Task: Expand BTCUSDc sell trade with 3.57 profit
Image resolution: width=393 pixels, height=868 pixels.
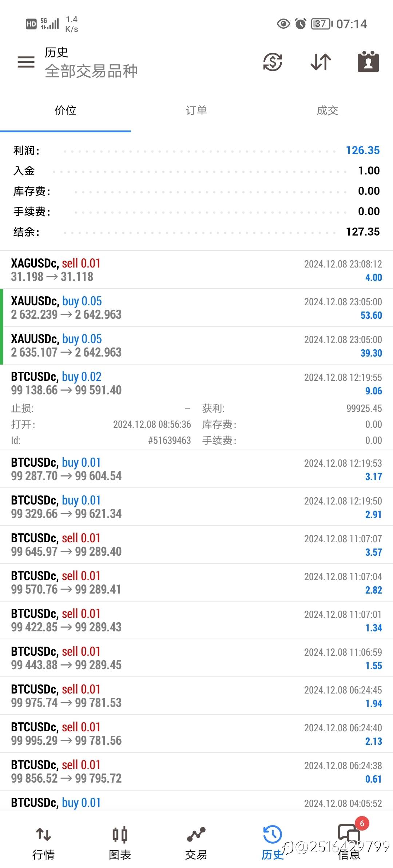Action: tap(196, 545)
